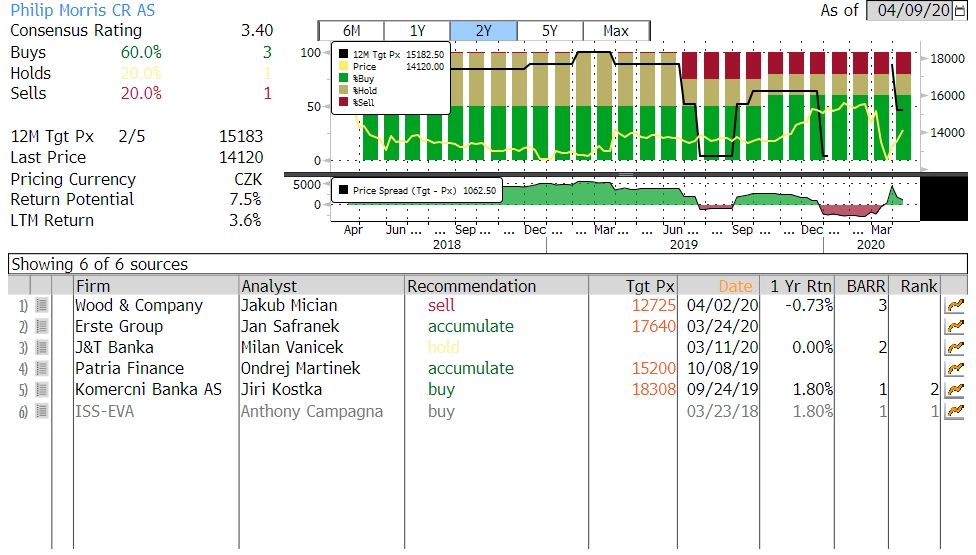Open chart icon for Komercni Banka AS row
Viewport: 976px width, 555px height.
pos(954,390)
